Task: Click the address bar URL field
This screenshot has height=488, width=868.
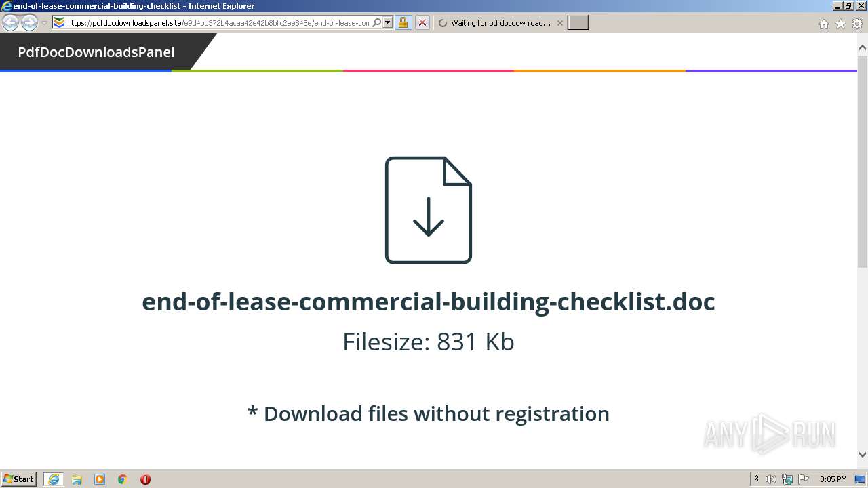Action: point(218,23)
